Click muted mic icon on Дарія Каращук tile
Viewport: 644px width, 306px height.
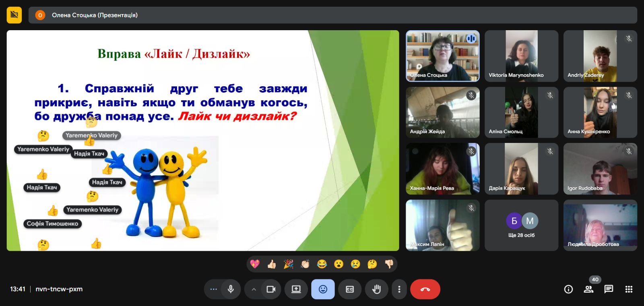[x=550, y=151]
